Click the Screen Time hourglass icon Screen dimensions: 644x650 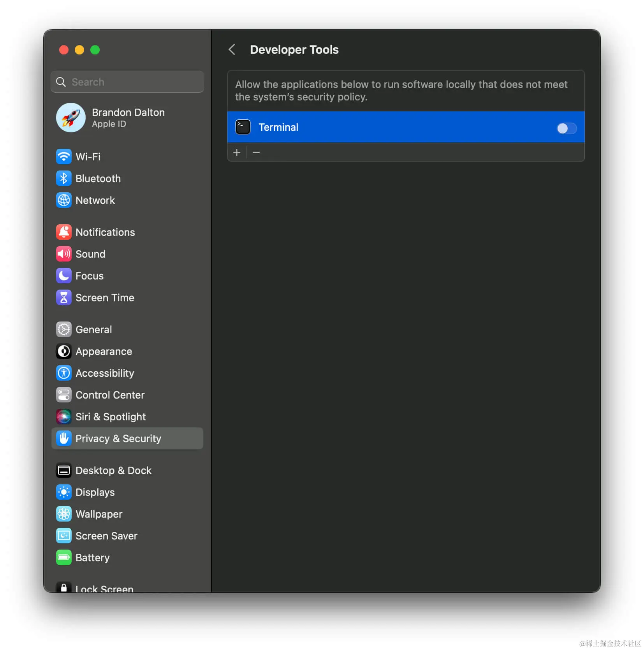click(63, 297)
